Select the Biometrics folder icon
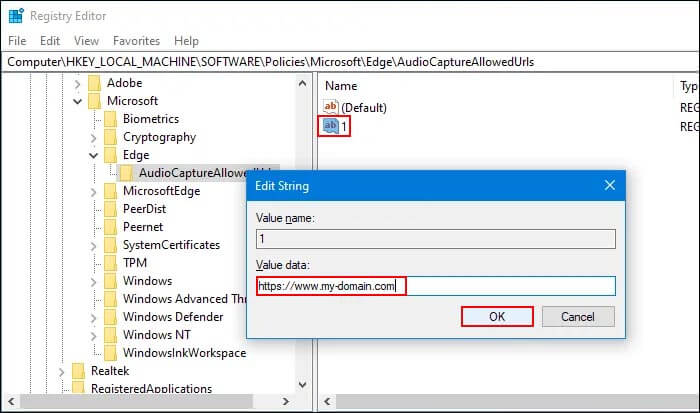The height and width of the screenshot is (413, 700). click(x=110, y=119)
